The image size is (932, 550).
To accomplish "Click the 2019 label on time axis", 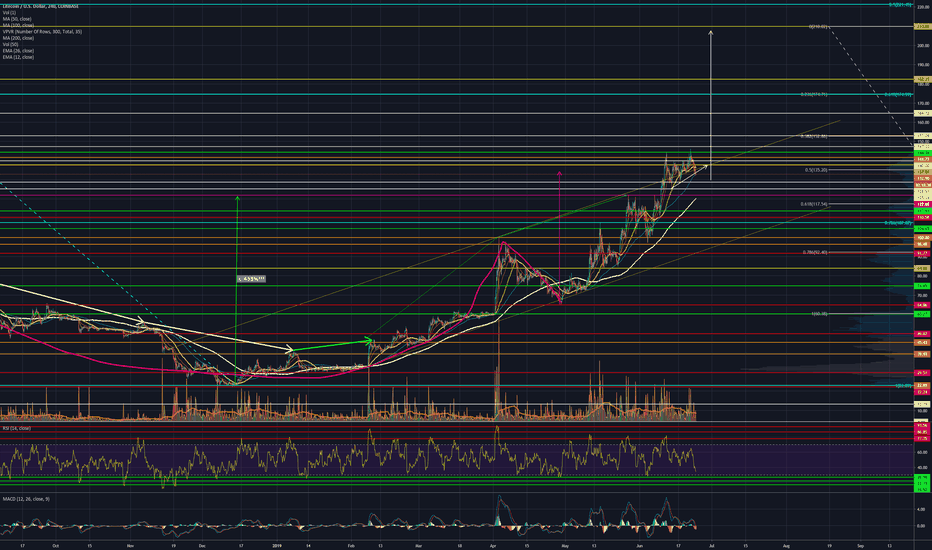I will pyautogui.click(x=276, y=545).
